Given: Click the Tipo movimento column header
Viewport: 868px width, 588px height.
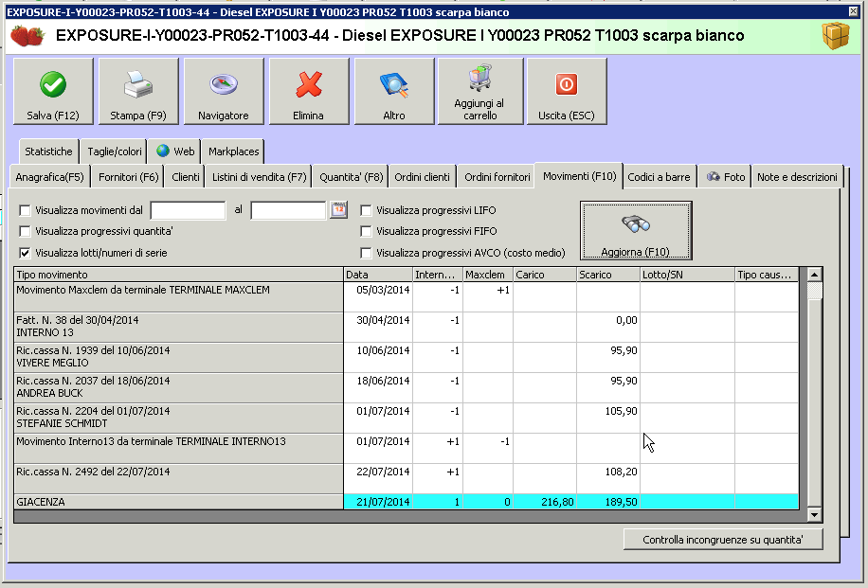Looking at the screenshot, I should 178,275.
